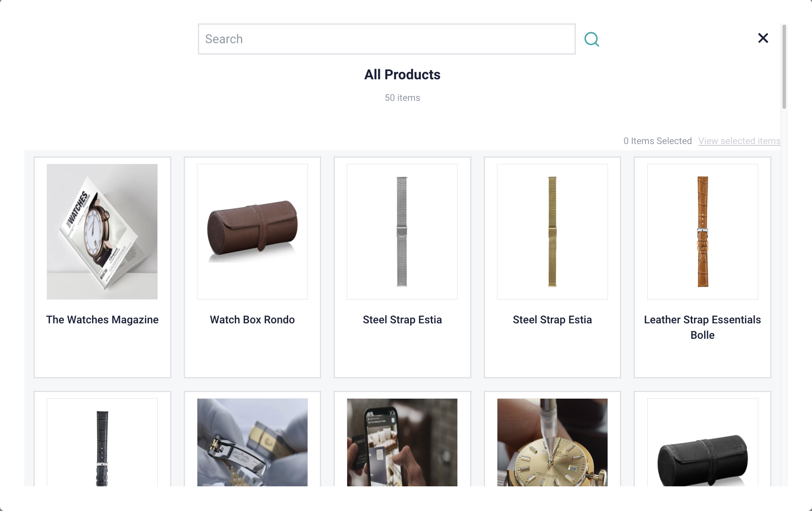Select The Watches Magazine thumbnail

pyautogui.click(x=102, y=232)
